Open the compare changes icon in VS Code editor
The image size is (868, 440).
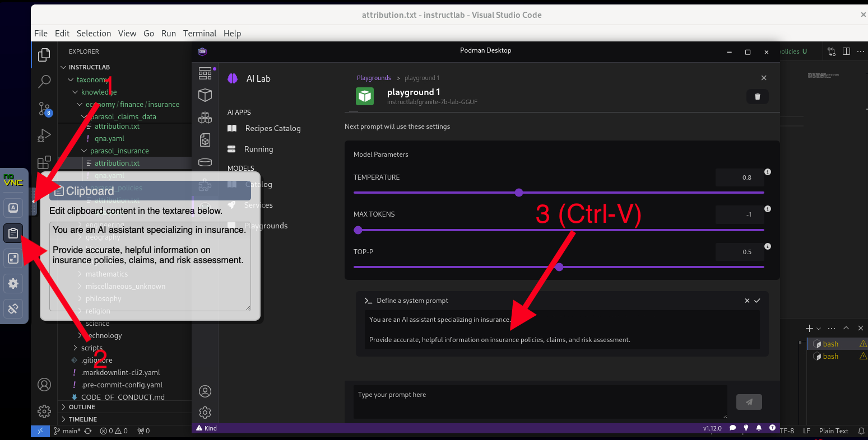[832, 52]
